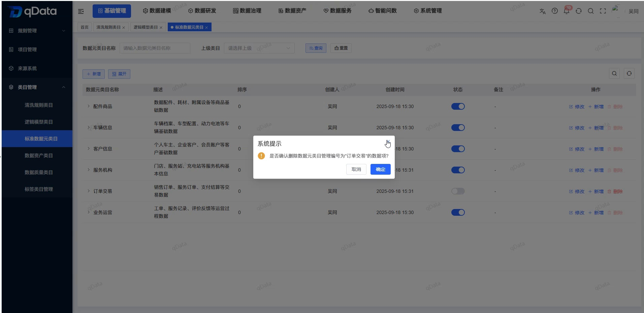Open the 智能问数 top menu
The height and width of the screenshot is (313, 644).
click(383, 11)
